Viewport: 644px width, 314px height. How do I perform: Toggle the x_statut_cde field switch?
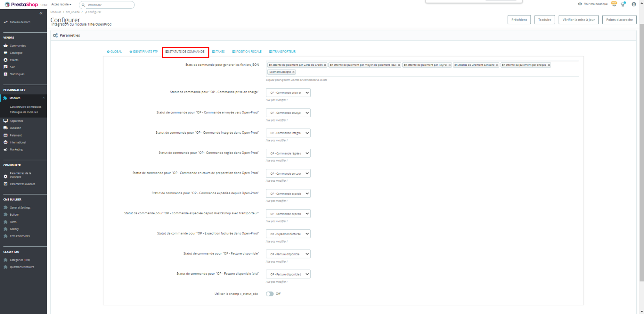[270, 294]
